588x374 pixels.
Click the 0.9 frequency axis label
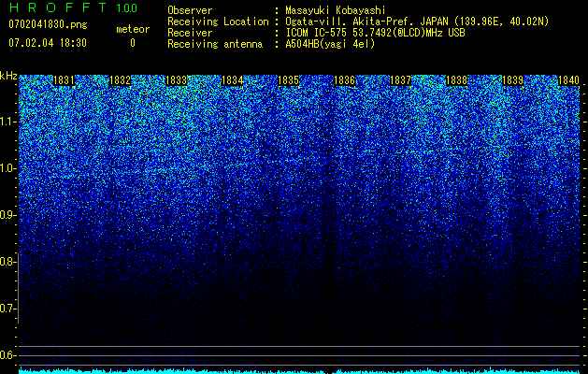(x=7, y=215)
